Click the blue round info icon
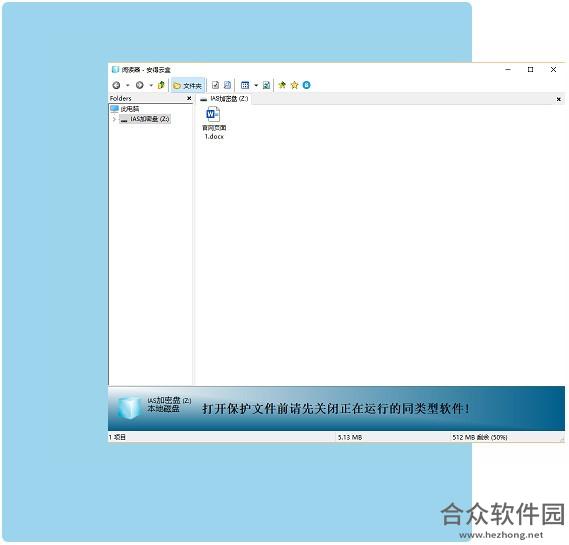 [x=307, y=85]
